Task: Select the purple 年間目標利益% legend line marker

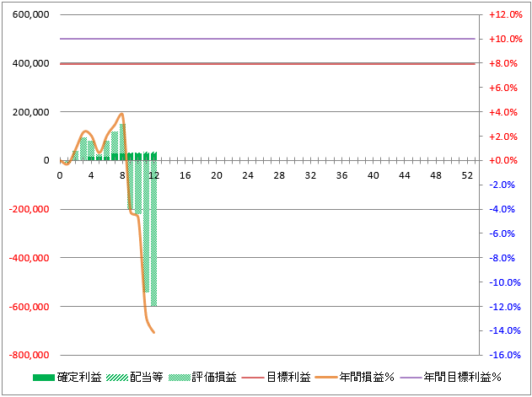Action: click(x=411, y=378)
